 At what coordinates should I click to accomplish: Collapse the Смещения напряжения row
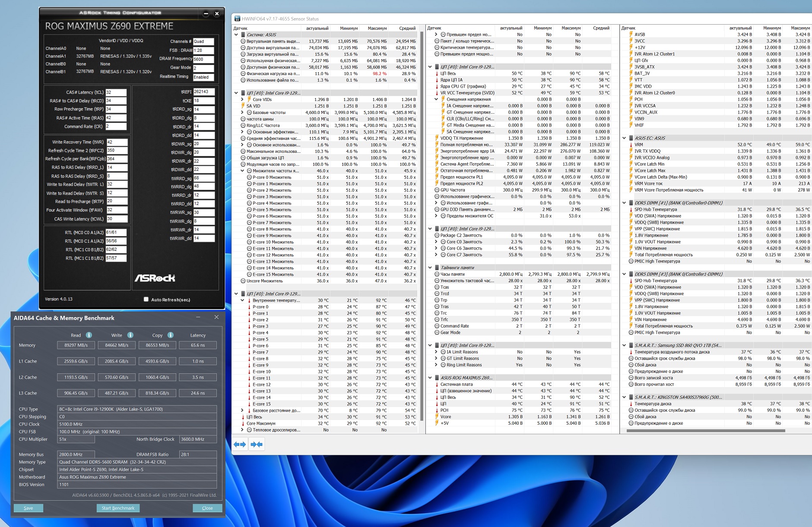coord(436,99)
